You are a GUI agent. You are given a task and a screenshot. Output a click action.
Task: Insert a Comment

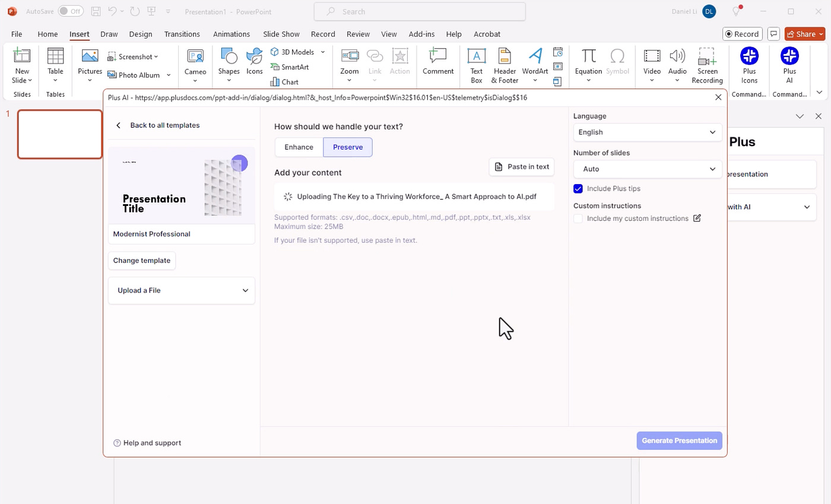click(x=438, y=62)
